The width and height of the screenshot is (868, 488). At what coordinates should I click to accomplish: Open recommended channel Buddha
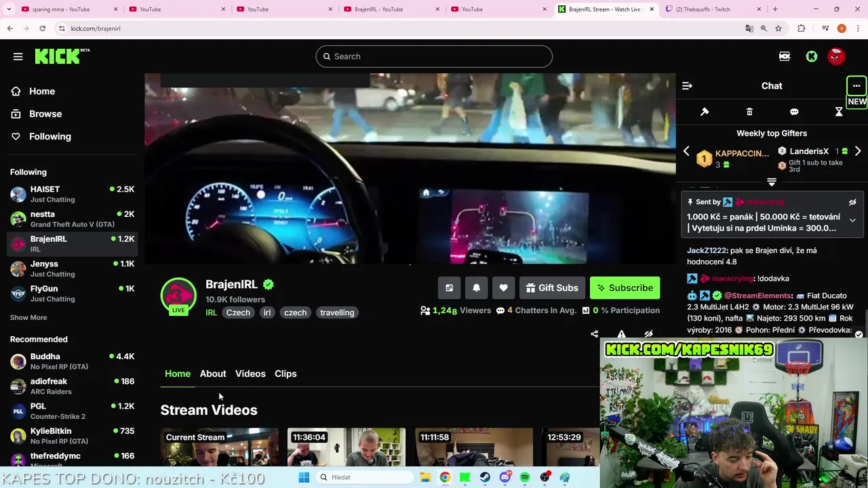click(x=71, y=361)
